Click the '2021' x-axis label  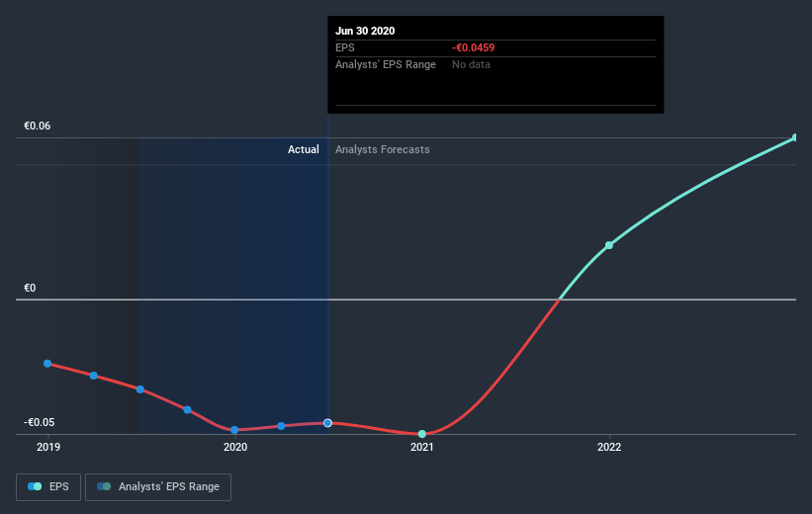click(422, 447)
